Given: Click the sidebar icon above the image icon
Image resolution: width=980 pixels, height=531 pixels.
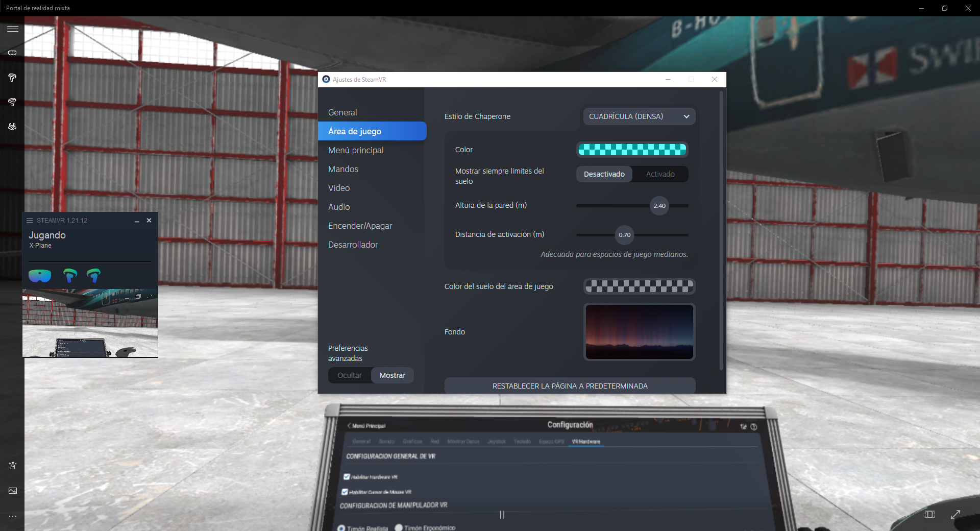Looking at the screenshot, I should 12,466.
